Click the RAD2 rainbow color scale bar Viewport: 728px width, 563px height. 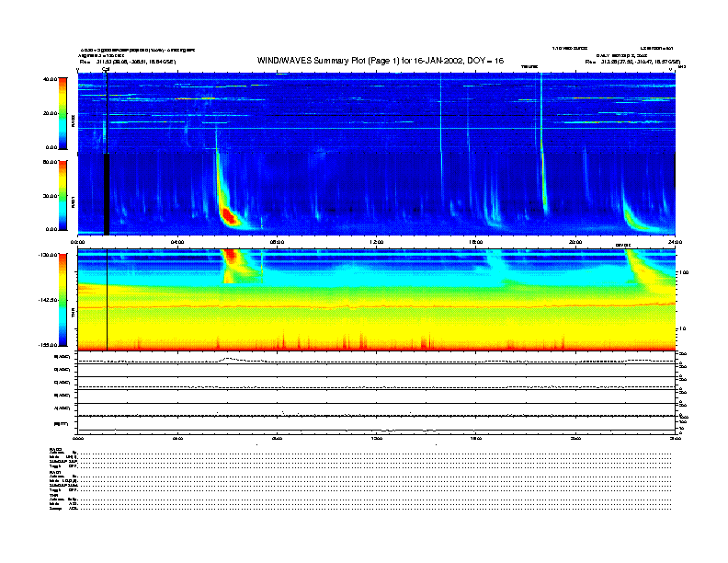click(x=63, y=113)
